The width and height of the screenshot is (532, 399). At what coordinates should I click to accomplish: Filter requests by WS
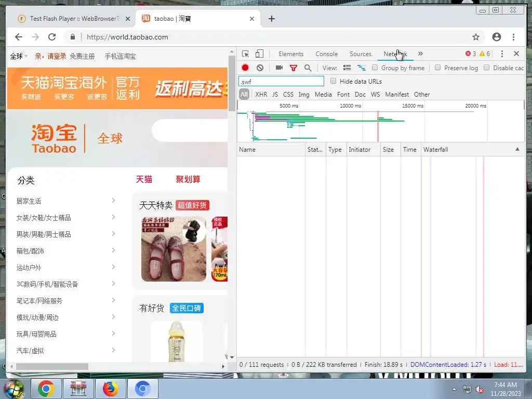[375, 95]
